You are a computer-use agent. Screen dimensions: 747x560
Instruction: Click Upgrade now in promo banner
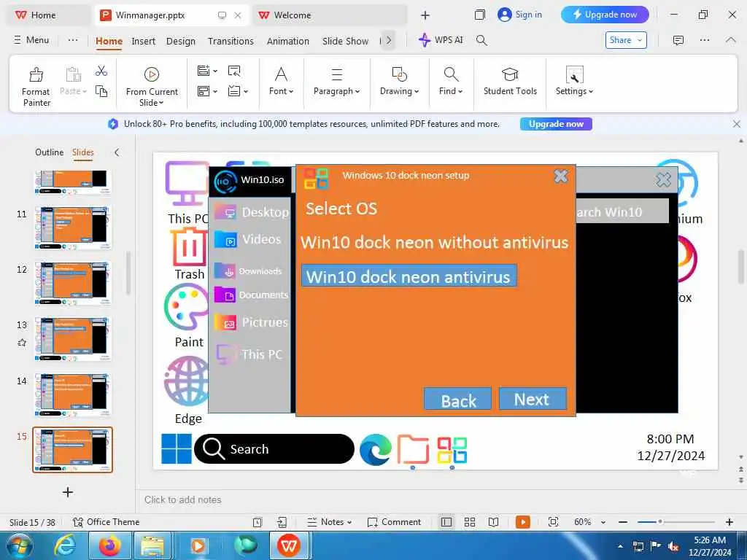pos(556,124)
